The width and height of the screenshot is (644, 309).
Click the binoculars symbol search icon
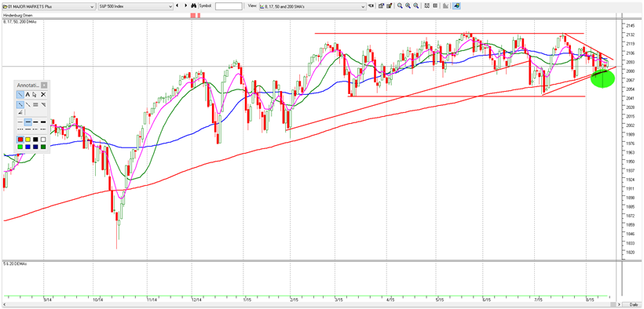(x=195, y=5)
